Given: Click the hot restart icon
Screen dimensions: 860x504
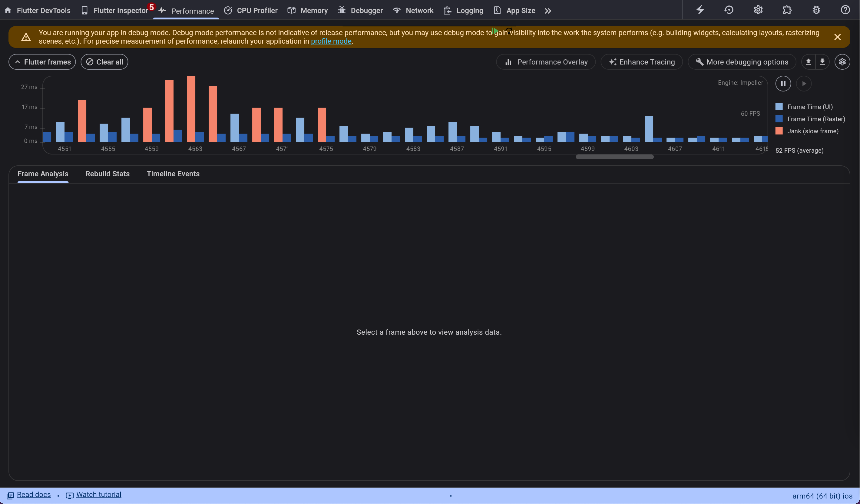Looking at the screenshot, I should 729,10.
